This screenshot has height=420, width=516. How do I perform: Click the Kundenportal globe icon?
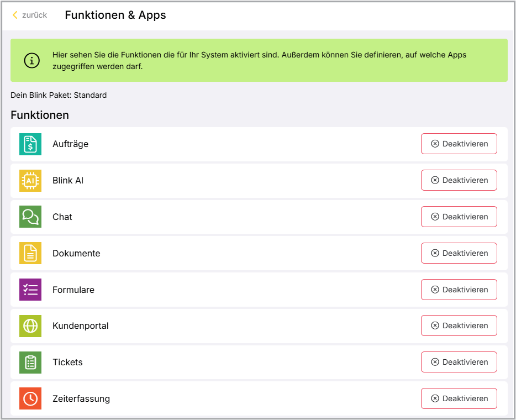30,326
